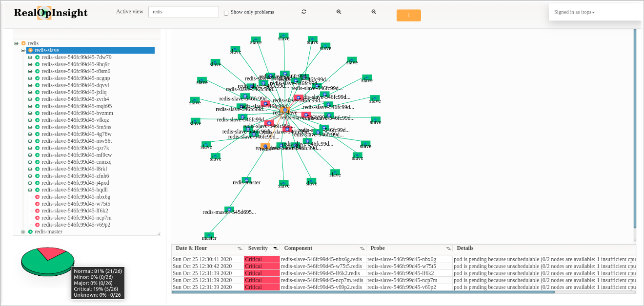Click the green status icon of redis-slave-546fc99d45-r8sm6
The height and width of the screenshot is (306, 644).
coord(37,71)
